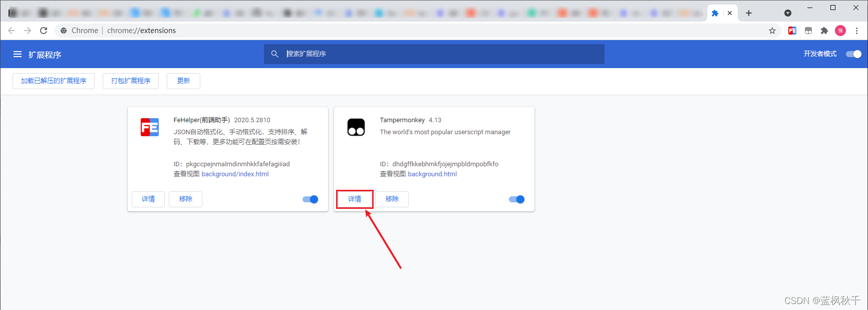Open Chrome three-dot menu
This screenshot has width=868, height=310.
(856, 31)
